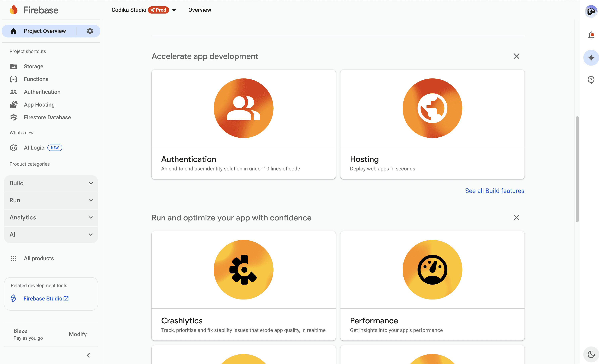Click the page vertical scrollbar thumb
The width and height of the screenshot is (602, 364).
577,169
